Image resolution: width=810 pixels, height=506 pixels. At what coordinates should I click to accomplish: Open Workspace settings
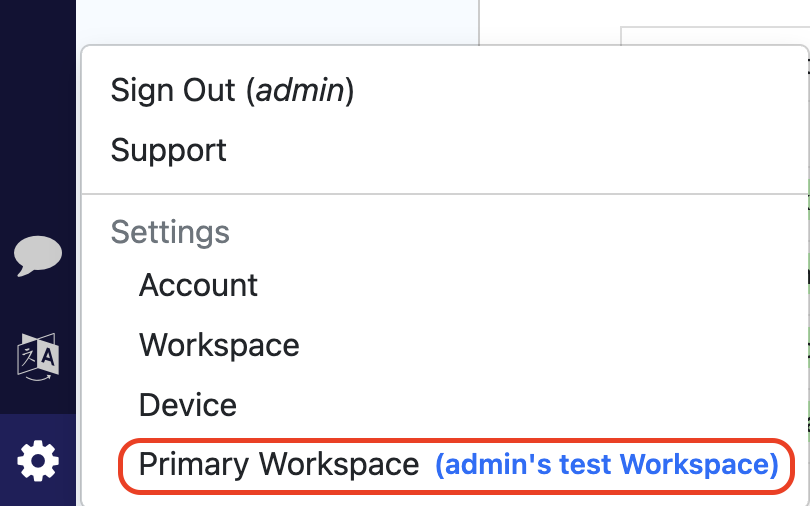[219, 345]
